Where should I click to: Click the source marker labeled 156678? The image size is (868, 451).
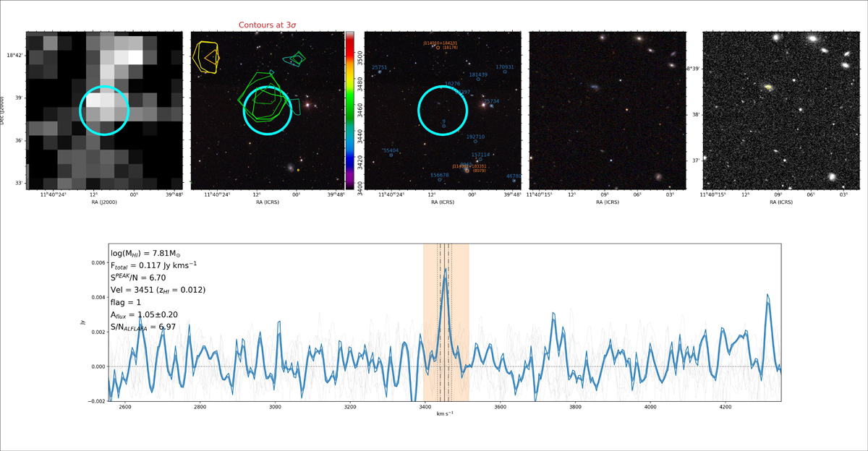click(439, 180)
